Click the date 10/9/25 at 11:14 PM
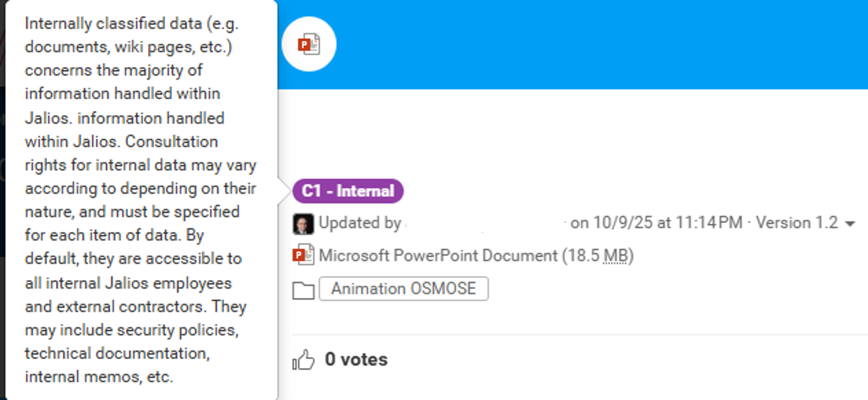 click(x=668, y=223)
